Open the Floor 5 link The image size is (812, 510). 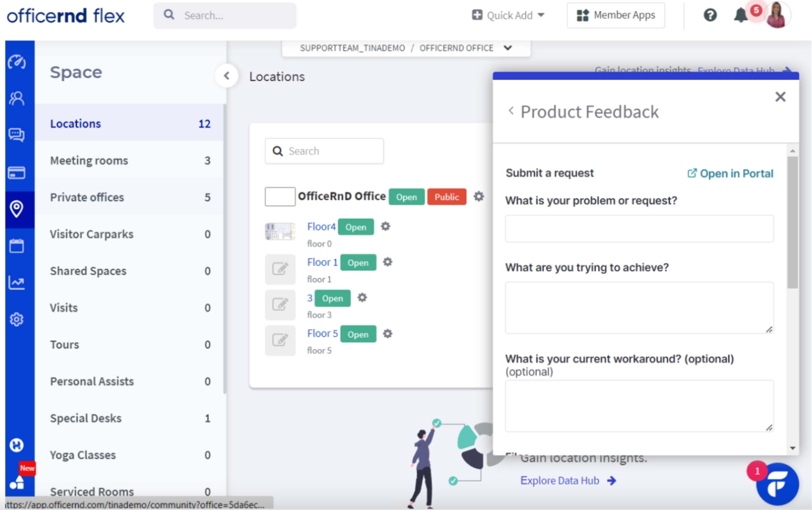pos(322,333)
